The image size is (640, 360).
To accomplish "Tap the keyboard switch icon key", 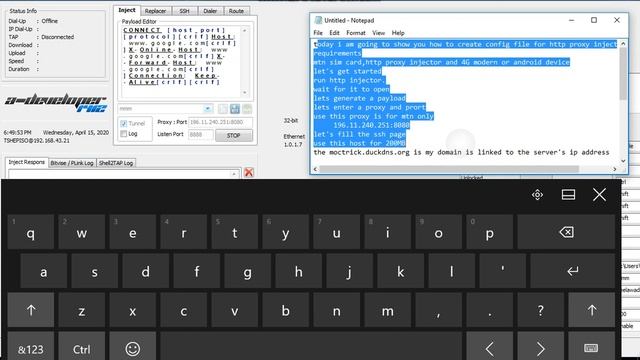I will point(591,348).
